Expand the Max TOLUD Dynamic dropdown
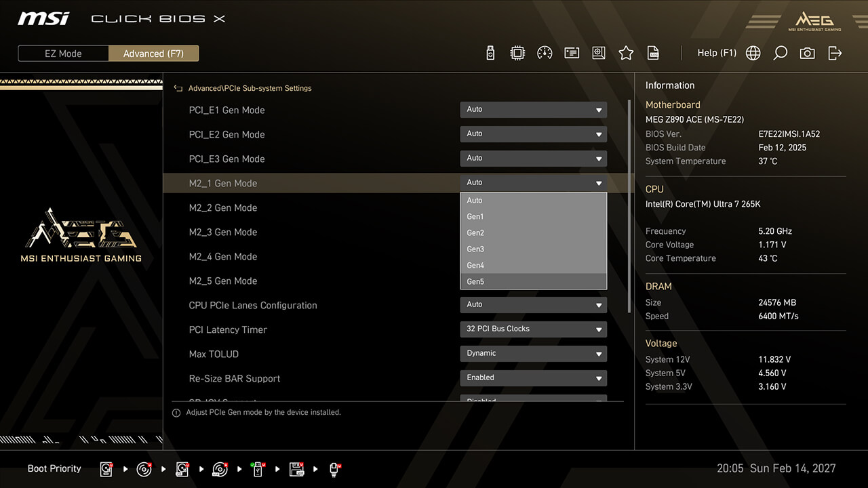This screenshot has height=488, width=868. pyautogui.click(x=533, y=353)
